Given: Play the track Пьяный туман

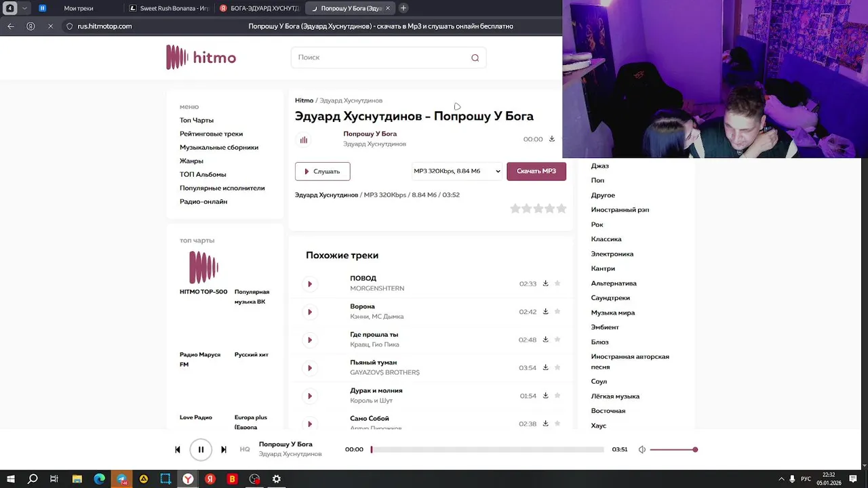Looking at the screenshot, I should [x=310, y=368].
